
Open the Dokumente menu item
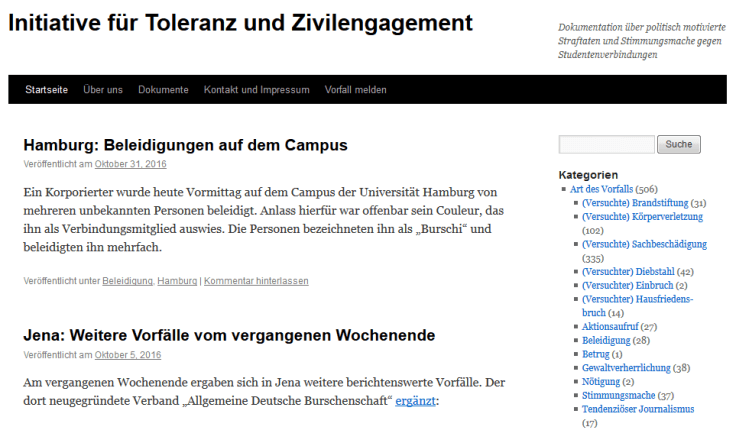(163, 90)
